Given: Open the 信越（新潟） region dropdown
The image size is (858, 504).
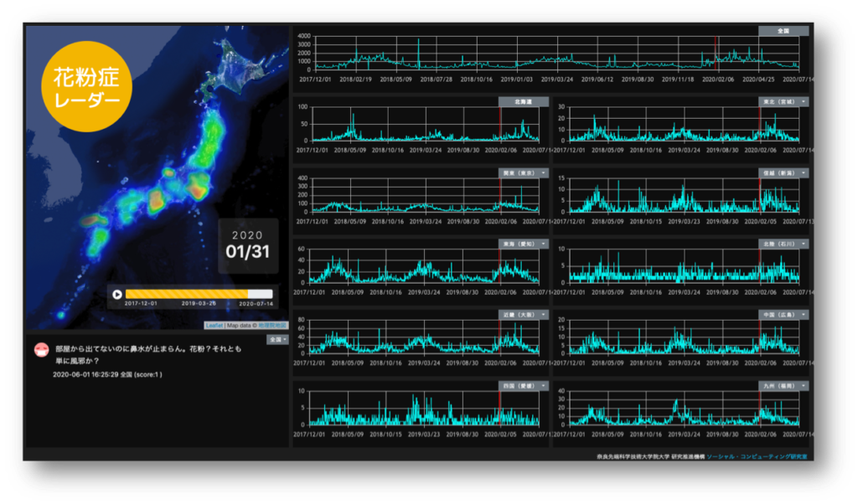Looking at the screenshot, I should (784, 172).
